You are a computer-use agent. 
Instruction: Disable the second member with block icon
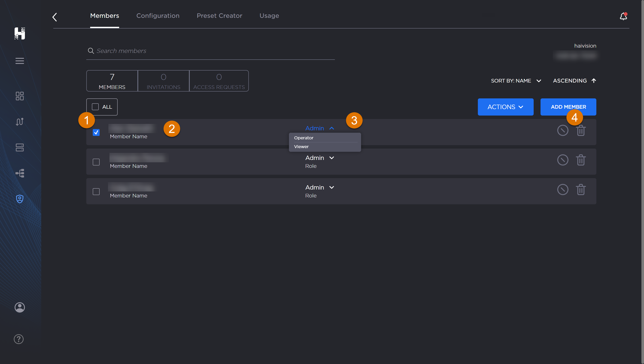(x=562, y=160)
